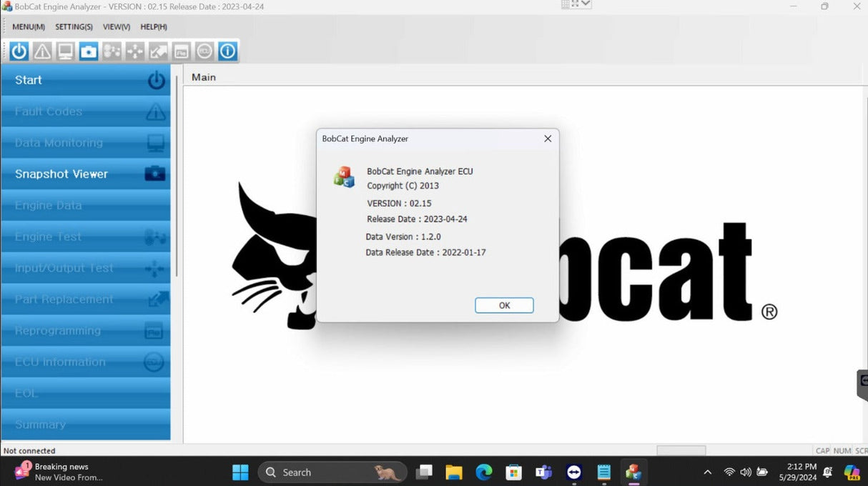Viewport: 868px width, 486px height.
Task: Click the 'VERSION : 02.15' text in dialog
Action: [x=399, y=204]
